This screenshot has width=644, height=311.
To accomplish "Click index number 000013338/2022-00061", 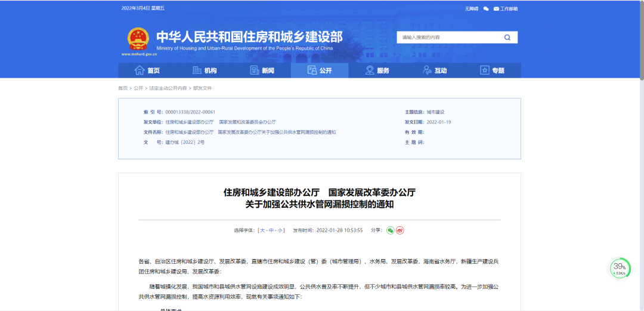I will click(191, 112).
